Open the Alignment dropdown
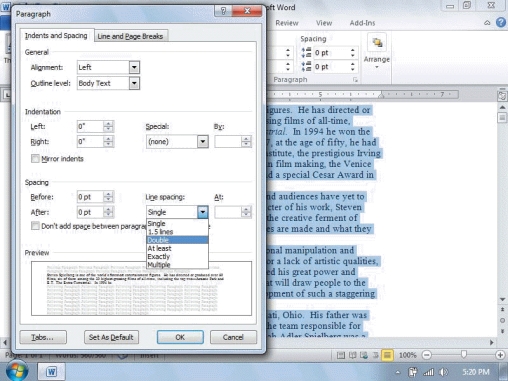508x381 pixels. (134, 67)
